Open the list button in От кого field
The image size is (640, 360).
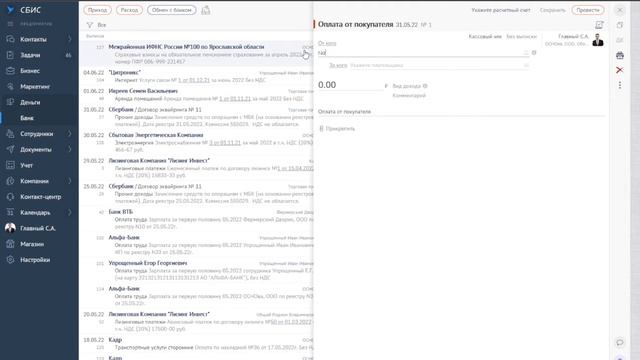click(x=526, y=53)
